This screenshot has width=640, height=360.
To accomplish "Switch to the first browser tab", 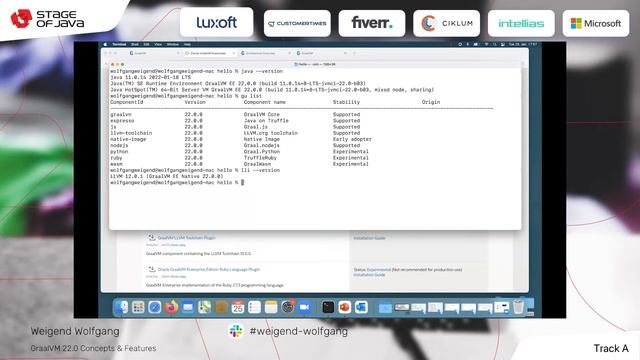I will (154, 53).
